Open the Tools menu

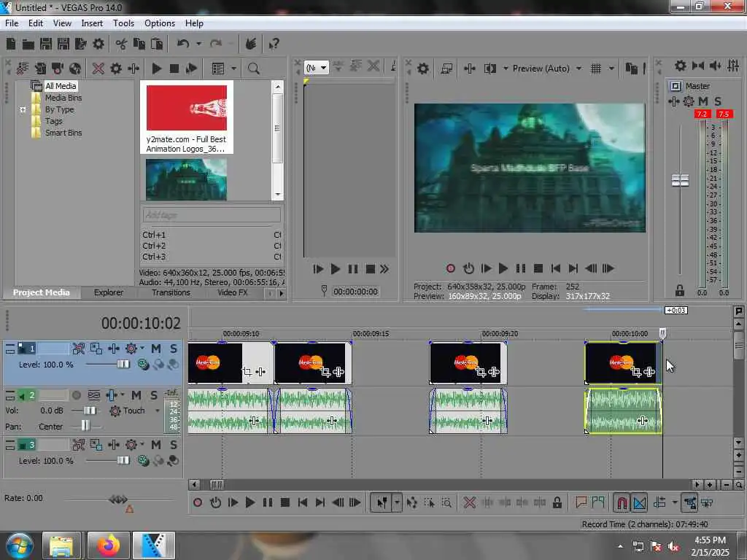(123, 23)
